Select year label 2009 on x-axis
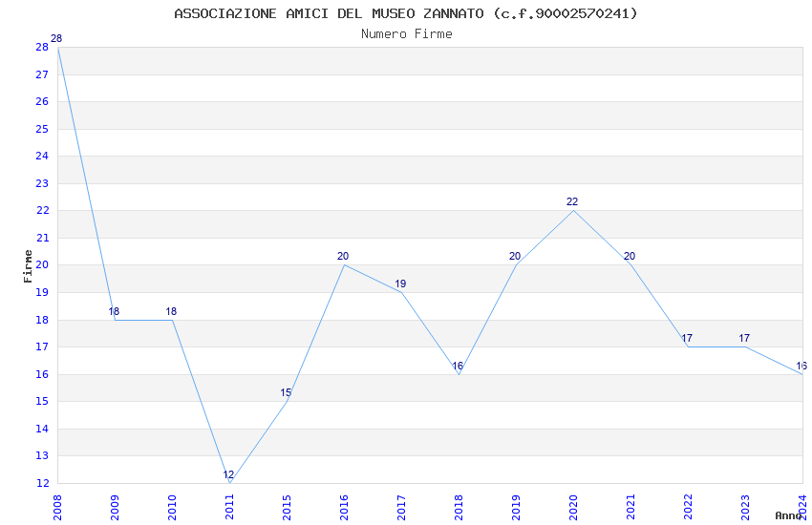This screenshot has width=812, height=525. [x=115, y=507]
